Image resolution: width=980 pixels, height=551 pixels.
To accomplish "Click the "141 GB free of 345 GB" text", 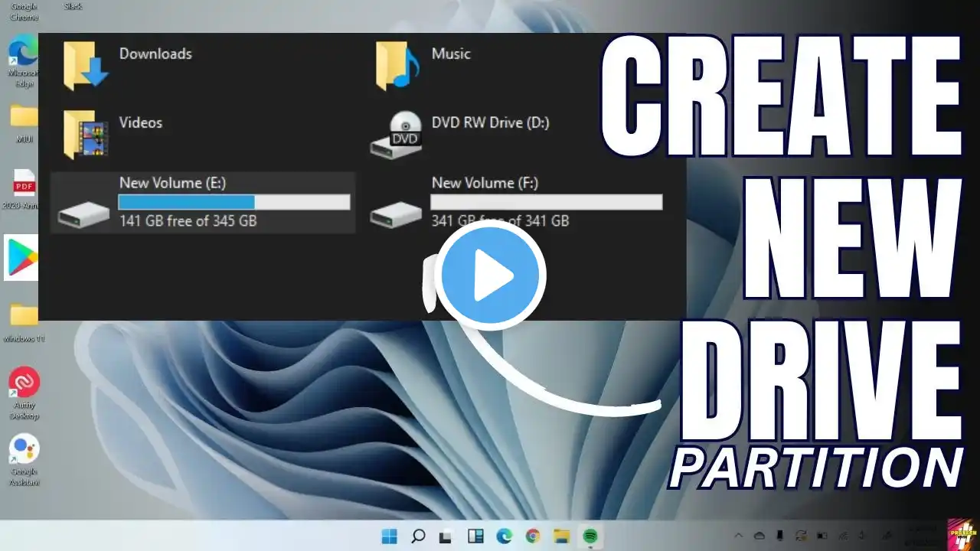I will pyautogui.click(x=188, y=221).
